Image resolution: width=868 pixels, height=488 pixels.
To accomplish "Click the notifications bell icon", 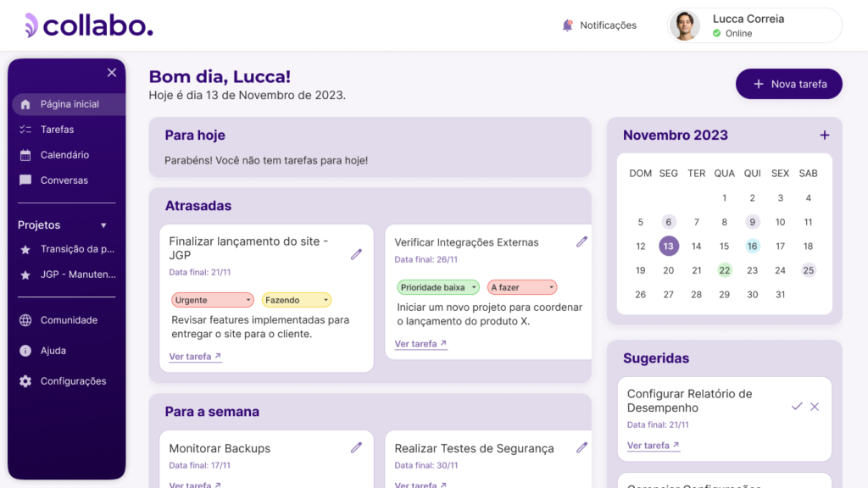I will coord(568,25).
